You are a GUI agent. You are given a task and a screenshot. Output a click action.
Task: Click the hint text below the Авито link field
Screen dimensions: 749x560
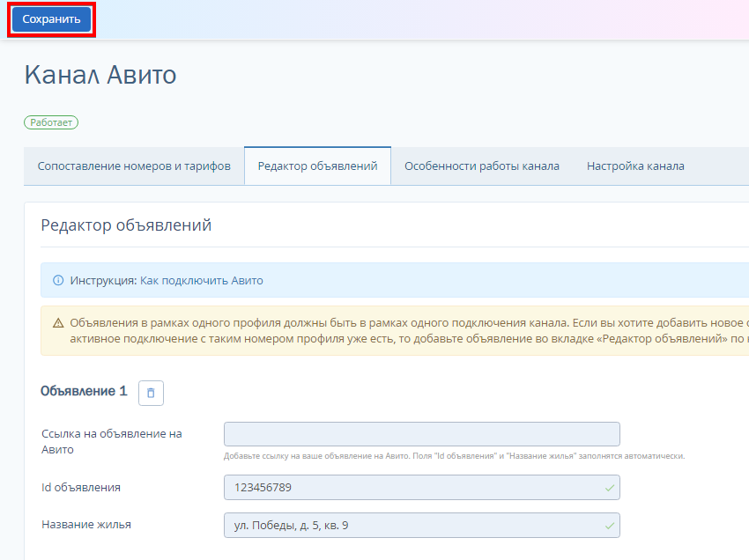pyautogui.click(x=455, y=456)
